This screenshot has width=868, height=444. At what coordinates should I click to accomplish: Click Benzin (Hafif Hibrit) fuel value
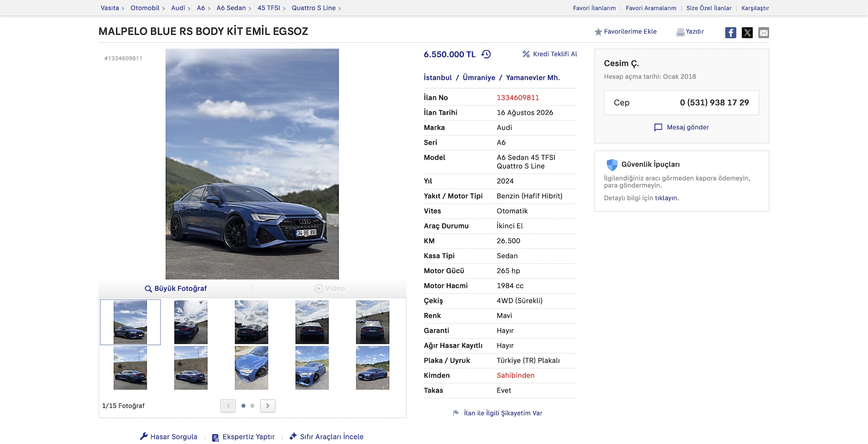529,196
